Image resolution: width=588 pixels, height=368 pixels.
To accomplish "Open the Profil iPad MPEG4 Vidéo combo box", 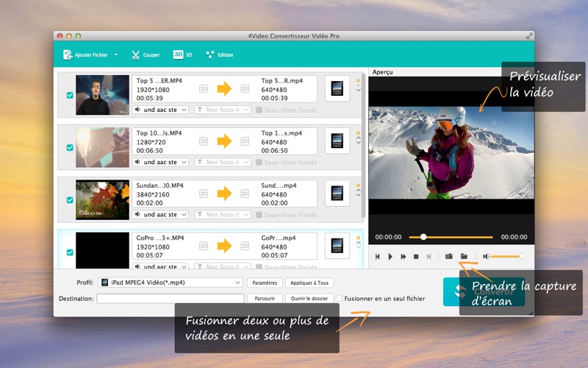I will (171, 283).
